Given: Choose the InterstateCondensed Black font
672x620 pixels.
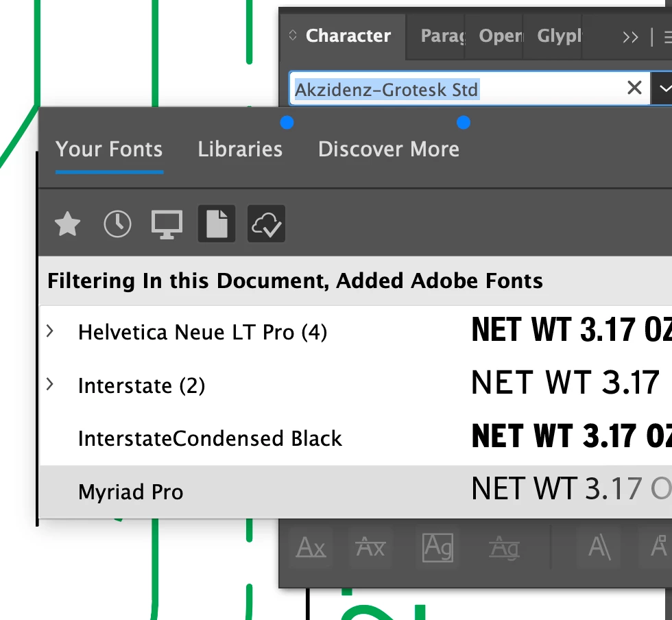Looking at the screenshot, I should click(x=210, y=439).
